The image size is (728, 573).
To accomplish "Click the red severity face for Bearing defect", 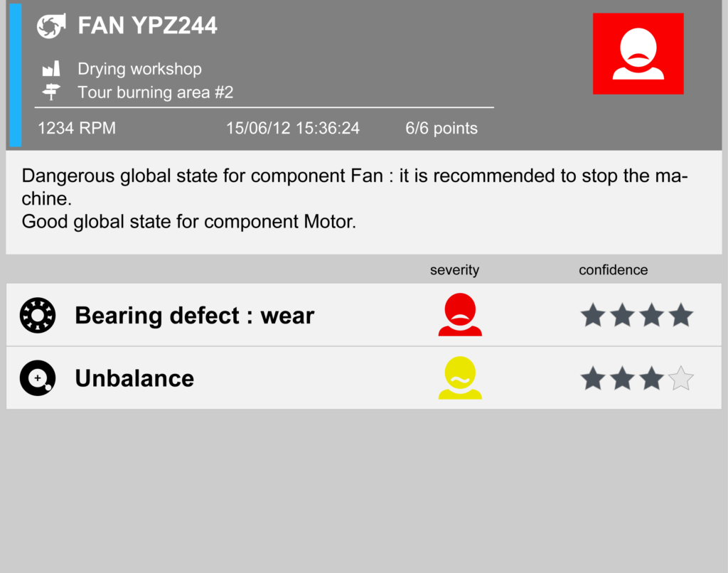I will click(460, 314).
